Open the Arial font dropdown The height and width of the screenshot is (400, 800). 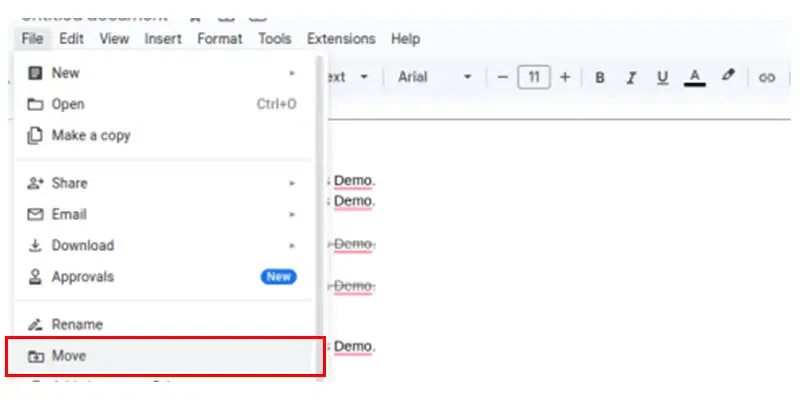tap(434, 77)
